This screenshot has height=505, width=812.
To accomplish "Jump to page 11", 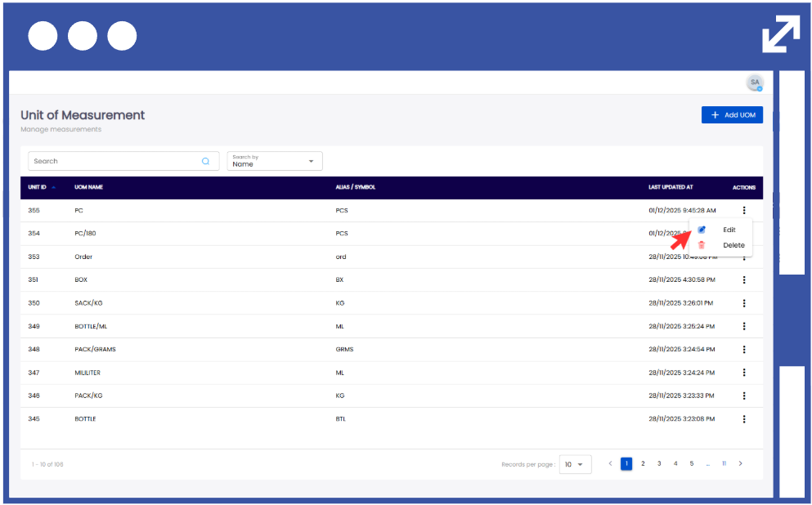I will pyautogui.click(x=724, y=463).
